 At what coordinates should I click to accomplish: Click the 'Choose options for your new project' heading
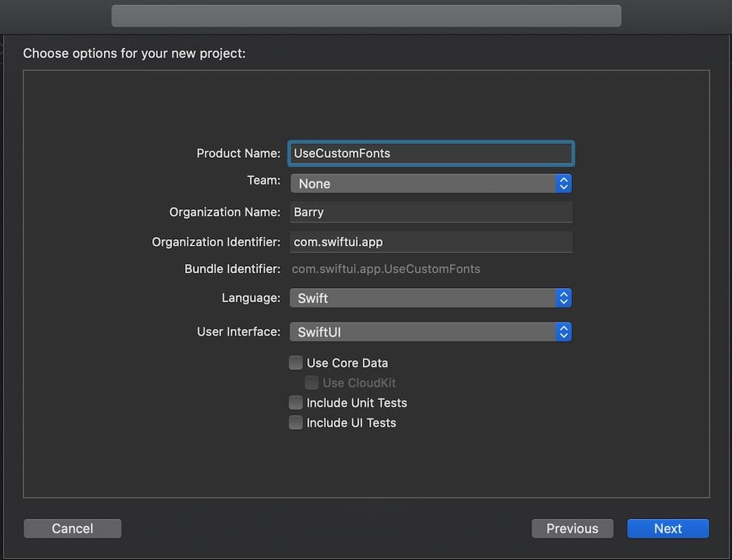pos(134,53)
